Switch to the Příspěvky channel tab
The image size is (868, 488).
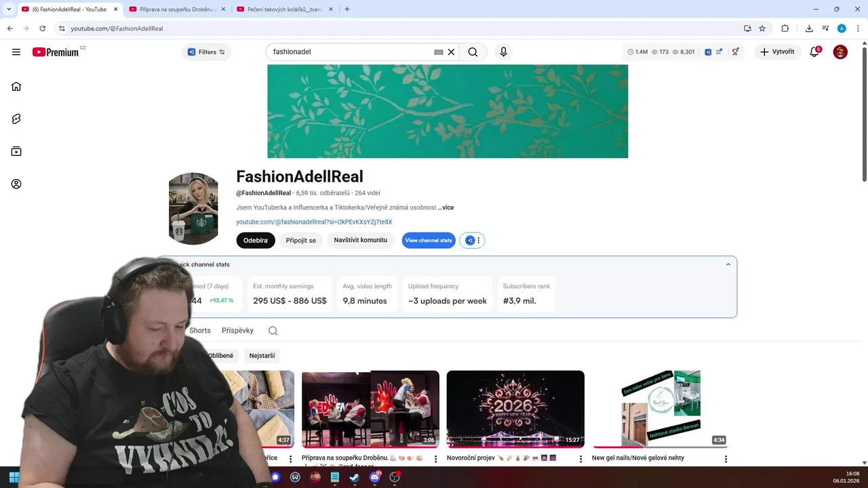tap(237, 331)
